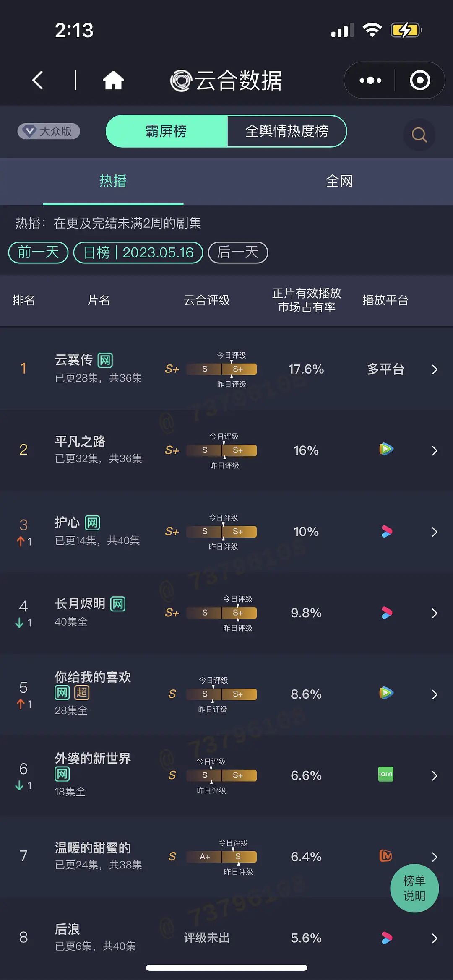This screenshot has width=453, height=980.
Task: Tap the Tencent Video icon for 平凡之路
Action: click(x=386, y=449)
